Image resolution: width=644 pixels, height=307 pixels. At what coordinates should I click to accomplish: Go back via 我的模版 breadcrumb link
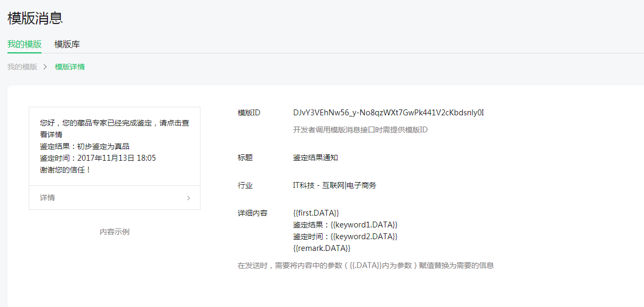pyautogui.click(x=22, y=67)
